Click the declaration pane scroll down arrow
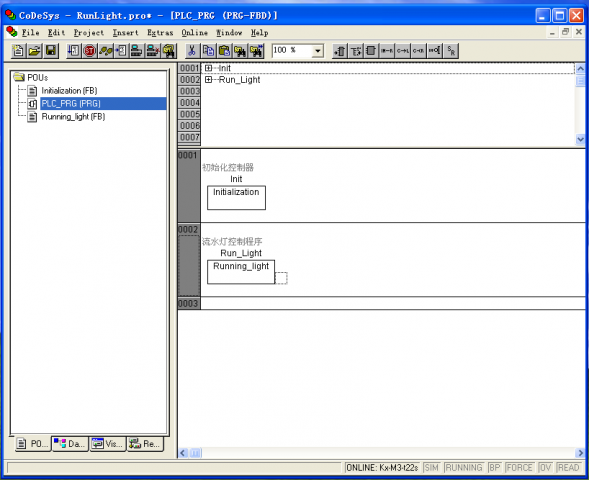This screenshot has width=589, height=480. click(x=580, y=139)
